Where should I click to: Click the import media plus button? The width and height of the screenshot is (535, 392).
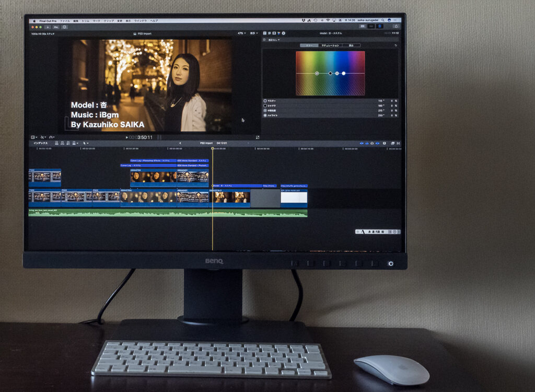coord(48,27)
